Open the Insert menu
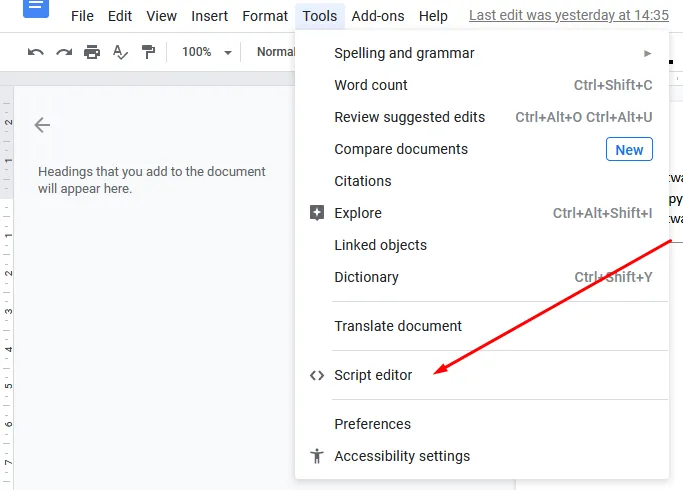The image size is (683, 490). (x=209, y=16)
